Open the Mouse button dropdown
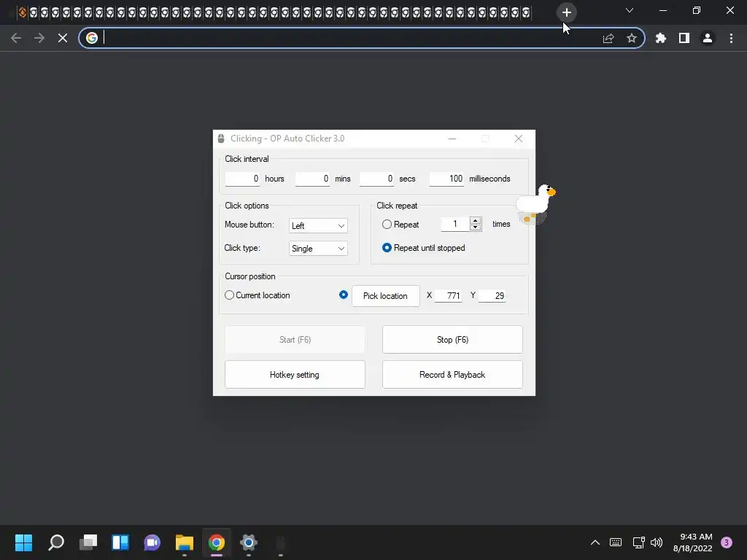 click(x=318, y=226)
